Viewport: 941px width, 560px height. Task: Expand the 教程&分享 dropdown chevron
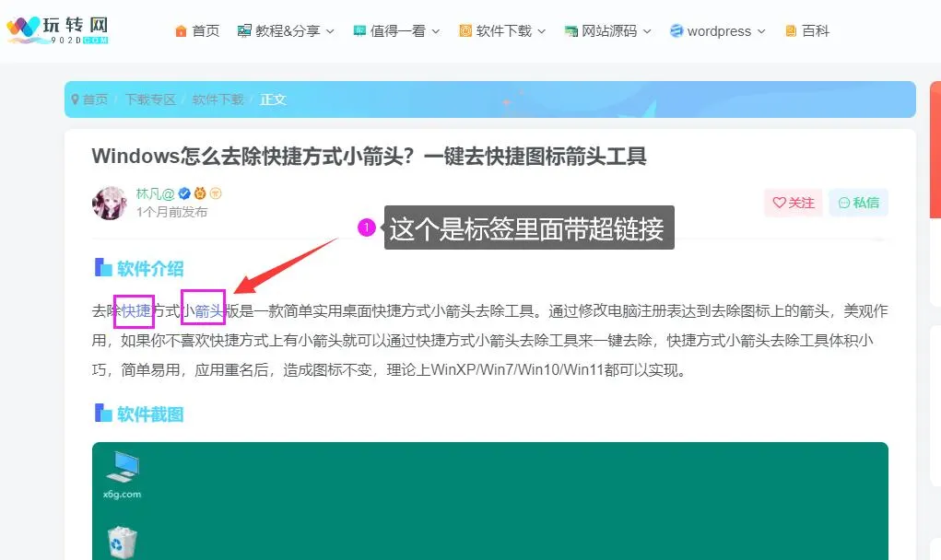click(330, 32)
